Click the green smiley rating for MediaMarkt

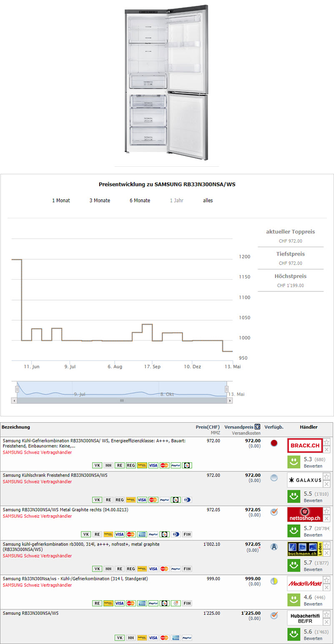tap(294, 600)
